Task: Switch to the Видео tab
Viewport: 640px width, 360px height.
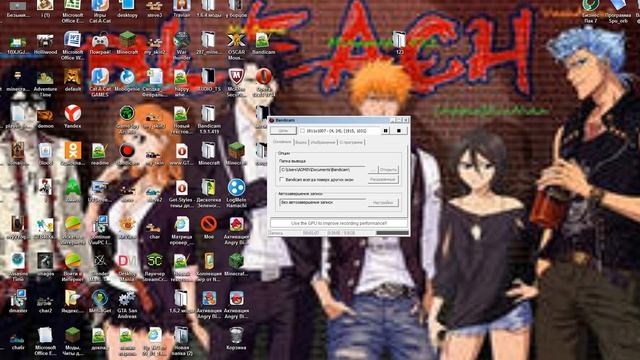Action: [x=301, y=142]
